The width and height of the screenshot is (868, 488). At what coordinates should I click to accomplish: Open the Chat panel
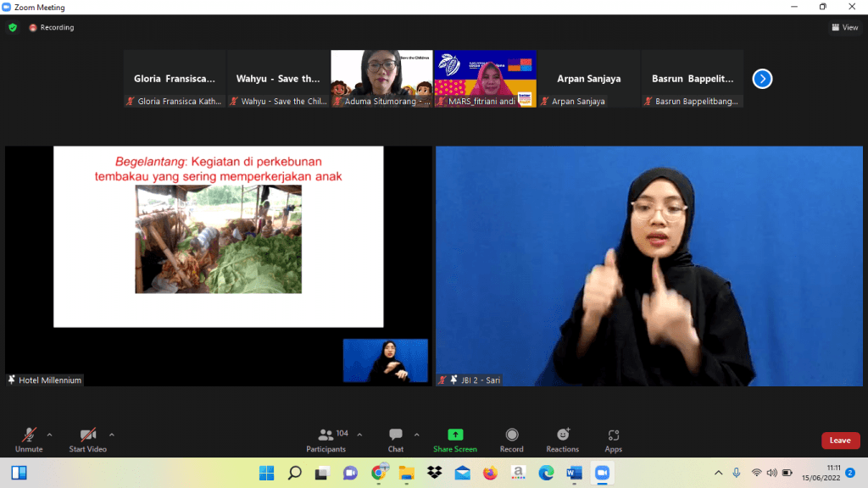point(395,440)
